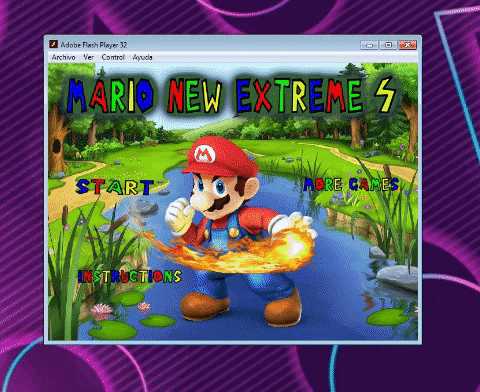
Task: Open the Archivo menu
Action: coord(63,57)
